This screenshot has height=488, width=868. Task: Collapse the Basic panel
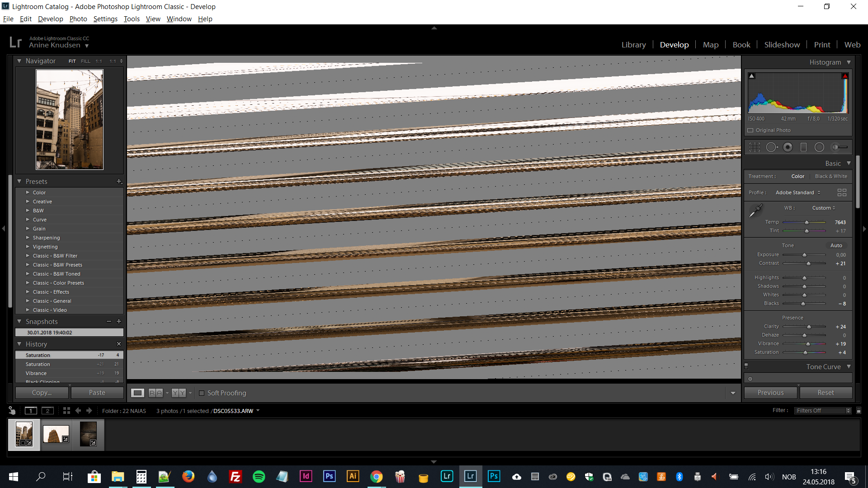coord(849,164)
